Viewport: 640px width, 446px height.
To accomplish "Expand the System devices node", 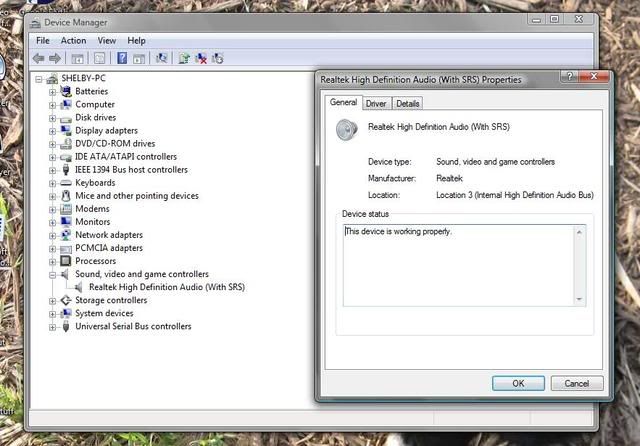I will 52,314.
